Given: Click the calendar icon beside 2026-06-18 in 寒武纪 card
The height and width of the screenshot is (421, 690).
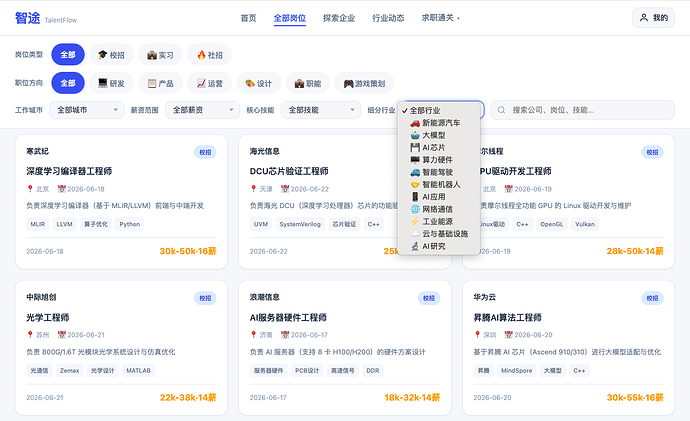Looking at the screenshot, I should 62,189.
